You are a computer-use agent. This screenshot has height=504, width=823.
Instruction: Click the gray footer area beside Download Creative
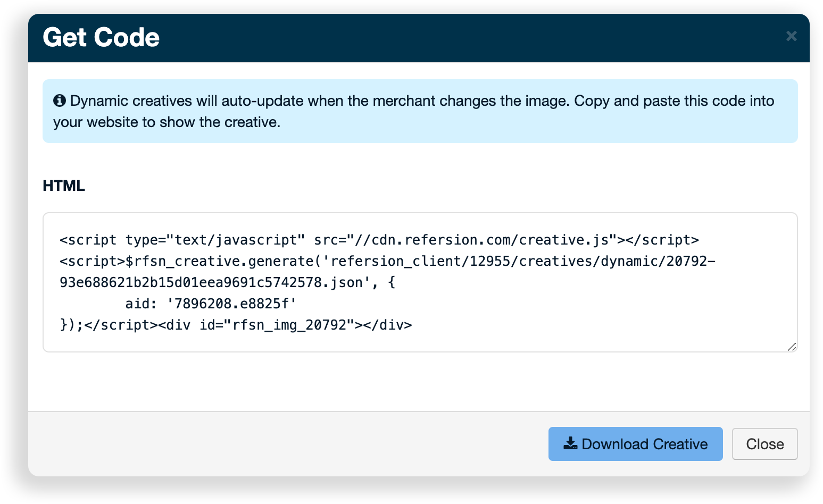287,444
